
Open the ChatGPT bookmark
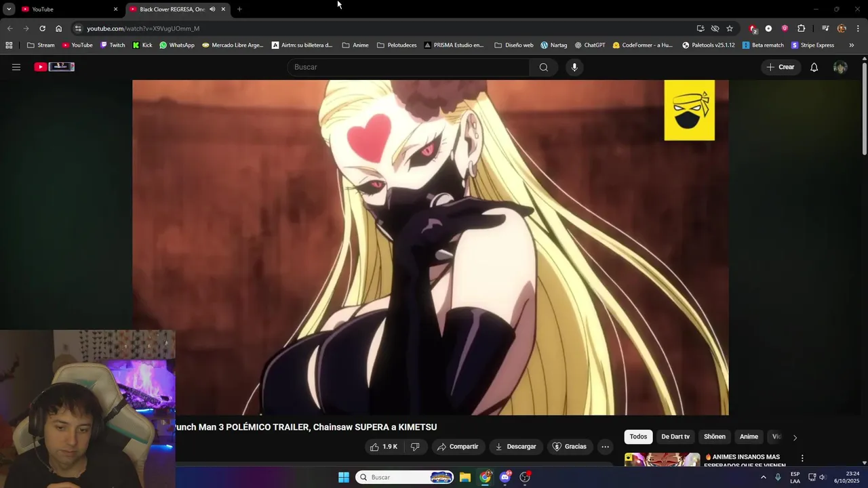[x=590, y=45]
